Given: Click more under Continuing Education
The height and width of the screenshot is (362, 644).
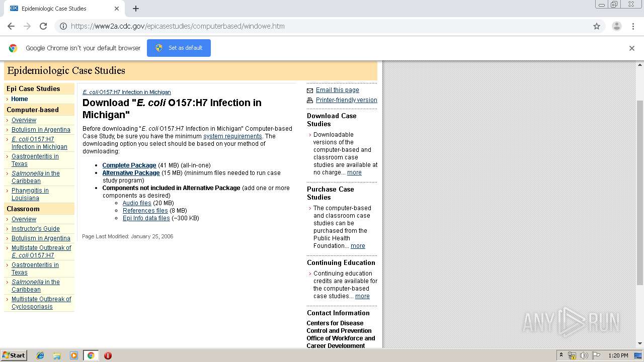Looking at the screenshot, I should pyautogui.click(x=362, y=296).
